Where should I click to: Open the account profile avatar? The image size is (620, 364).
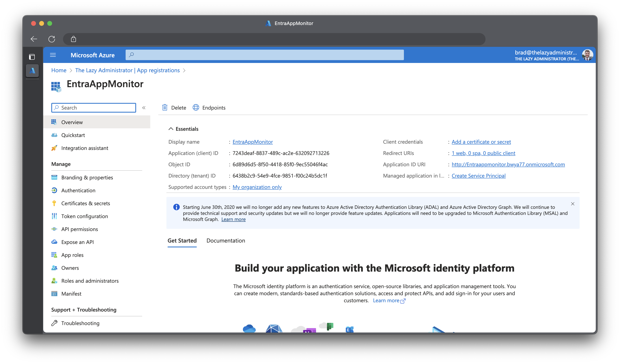(587, 55)
